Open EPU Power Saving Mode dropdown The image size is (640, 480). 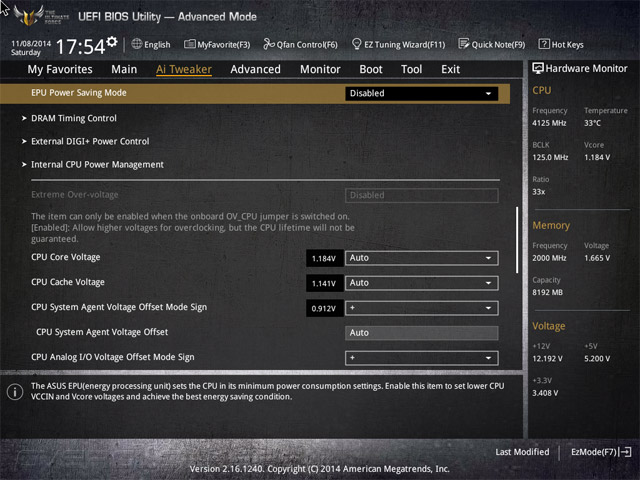point(422,93)
